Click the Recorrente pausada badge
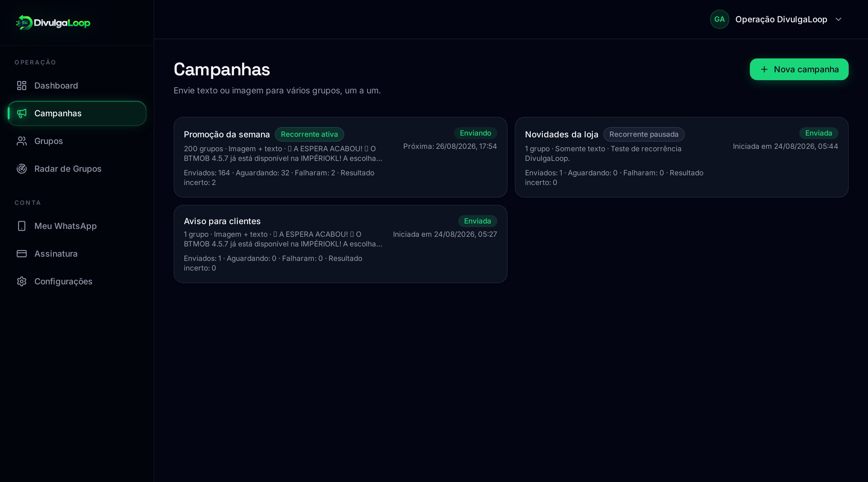The height and width of the screenshot is (482, 868). click(x=643, y=134)
